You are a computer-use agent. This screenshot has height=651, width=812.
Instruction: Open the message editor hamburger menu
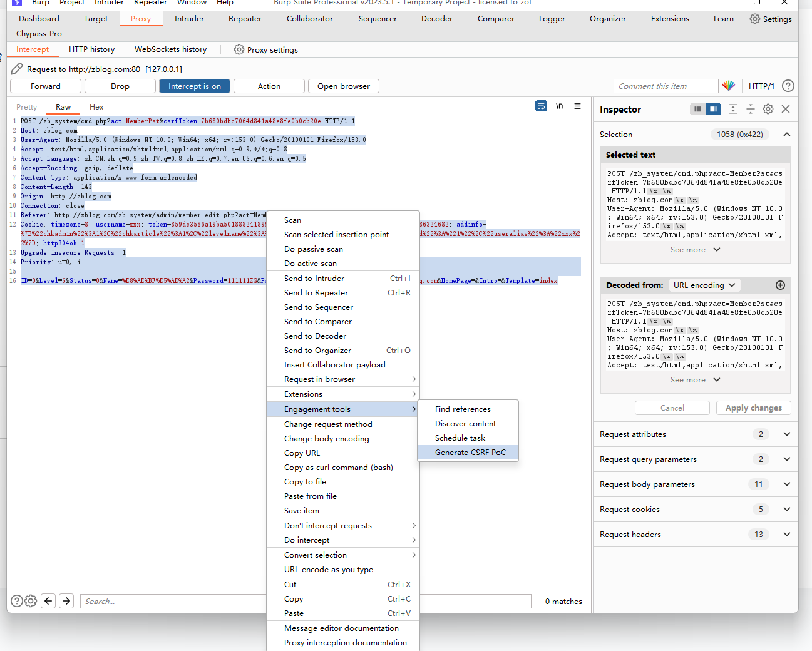(577, 106)
